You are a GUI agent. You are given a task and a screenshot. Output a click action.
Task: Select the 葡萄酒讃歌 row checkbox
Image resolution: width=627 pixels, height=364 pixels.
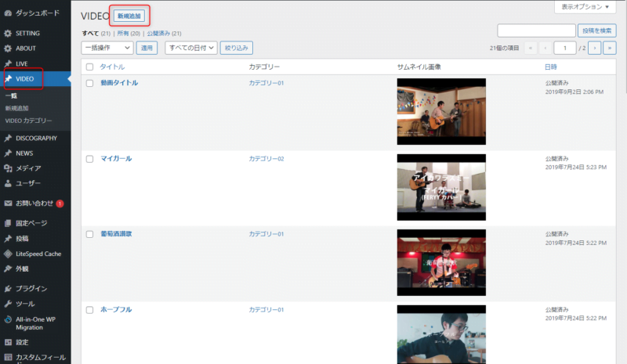click(x=89, y=234)
